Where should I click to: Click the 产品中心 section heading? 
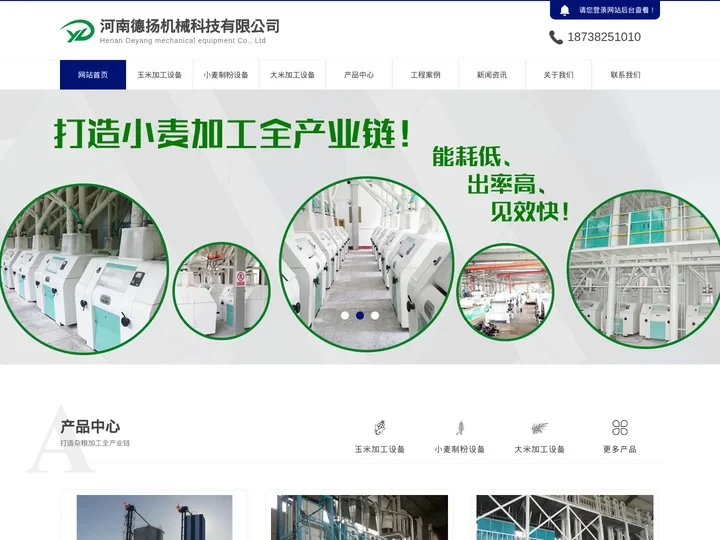point(90,427)
